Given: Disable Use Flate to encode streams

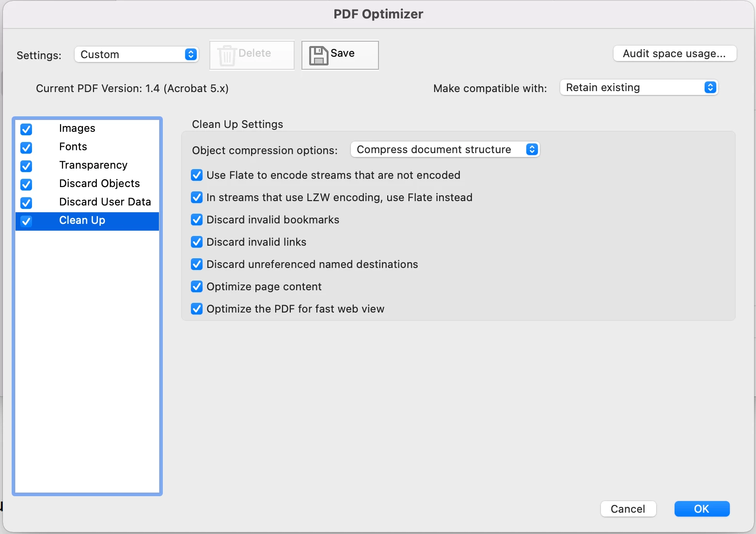Looking at the screenshot, I should [197, 175].
